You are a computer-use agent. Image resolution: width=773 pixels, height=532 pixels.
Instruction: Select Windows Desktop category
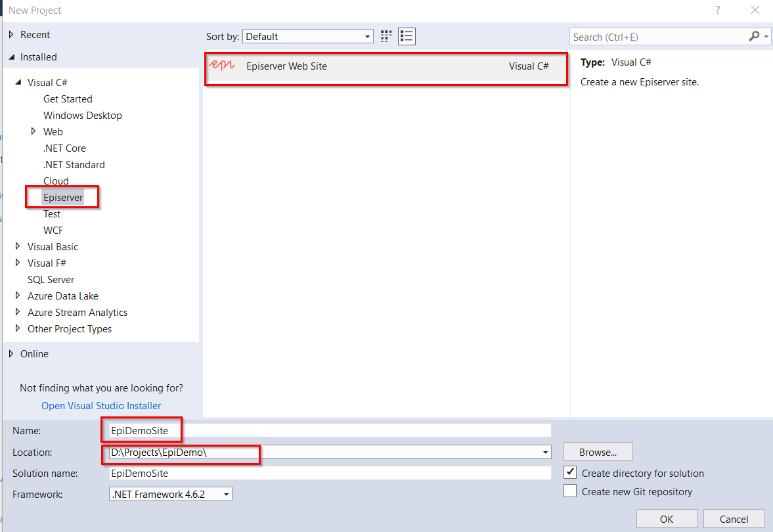(82, 116)
